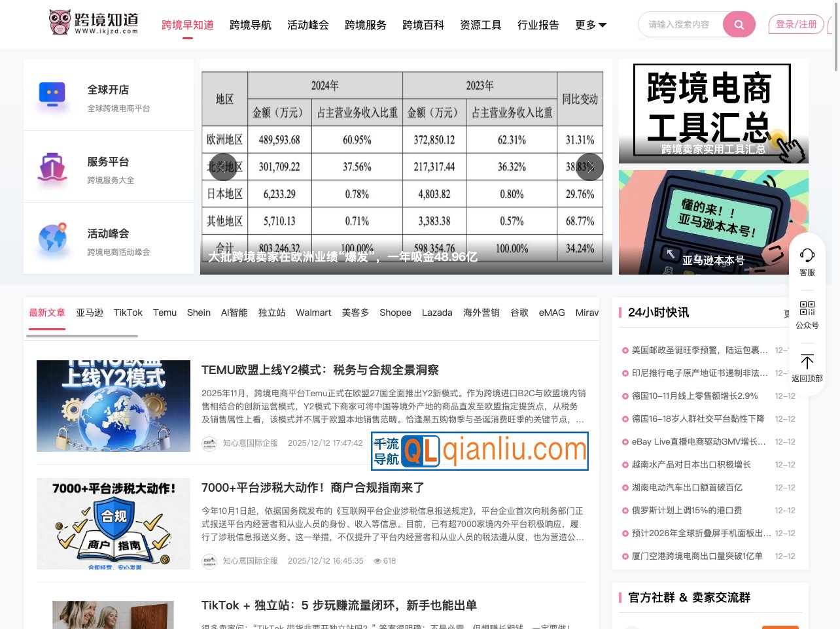This screenshot has height=629, width=840.
Task: Click the carousel previous arrow
Action: (x=223, y=167)
